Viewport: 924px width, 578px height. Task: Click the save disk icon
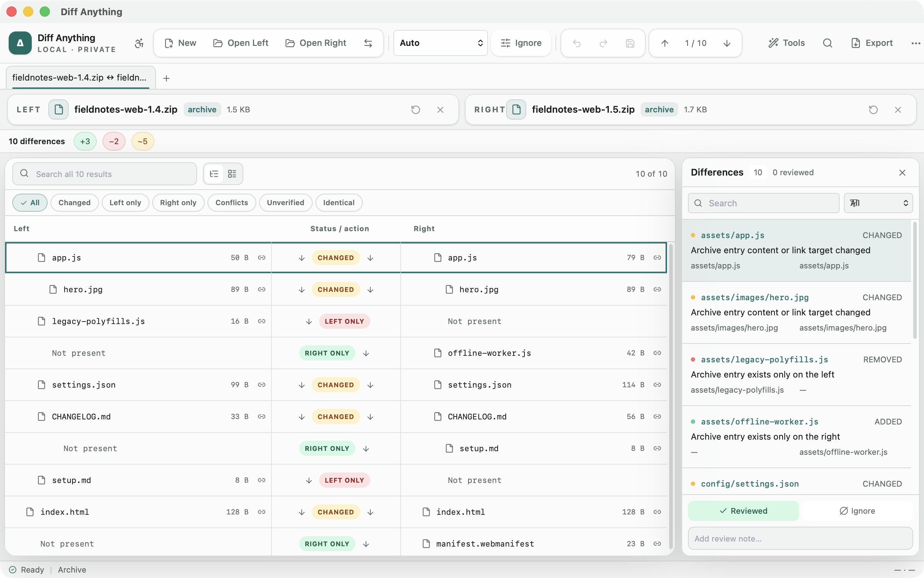630,43
